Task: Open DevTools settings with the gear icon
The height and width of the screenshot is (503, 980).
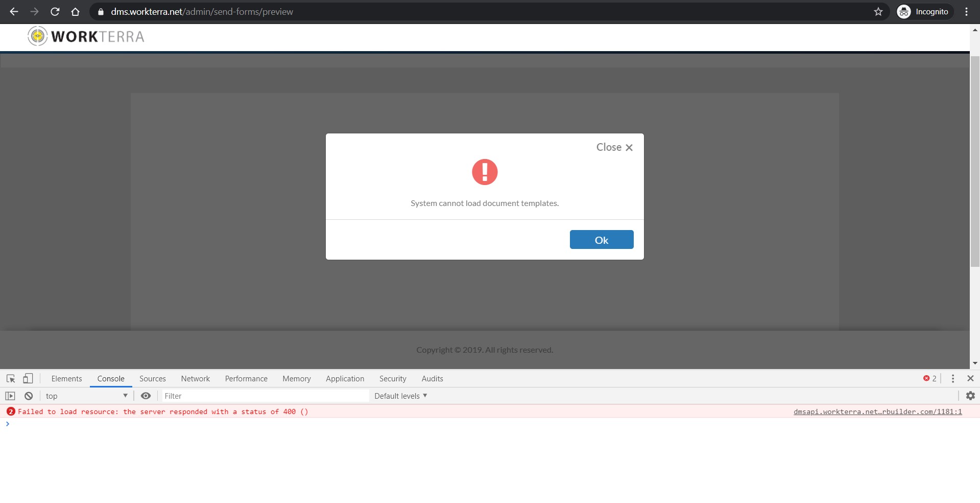Action: tap(969, 396)
